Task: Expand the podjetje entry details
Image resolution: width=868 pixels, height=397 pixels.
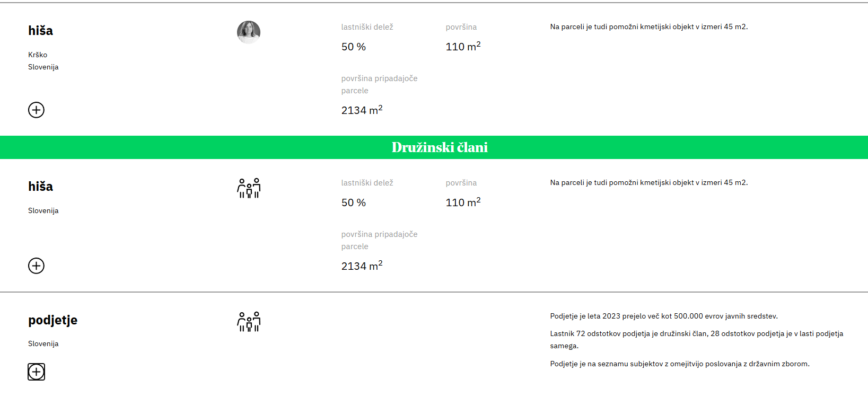Action: point(36,372)
